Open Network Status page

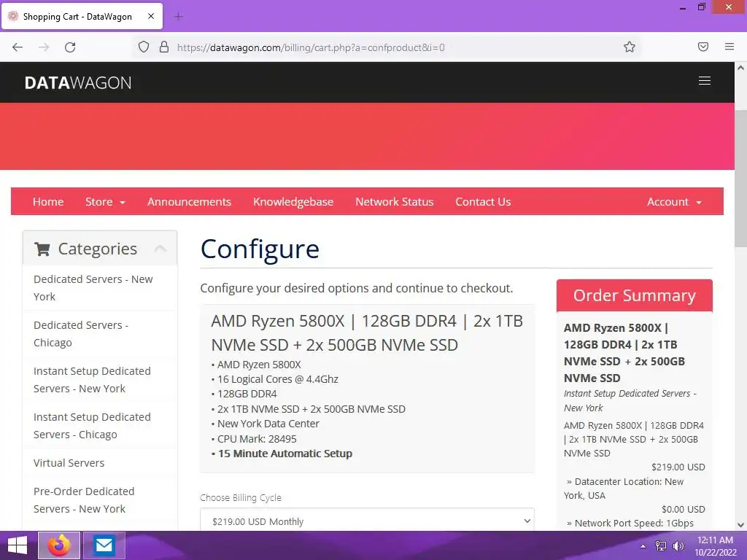(395, 202)
